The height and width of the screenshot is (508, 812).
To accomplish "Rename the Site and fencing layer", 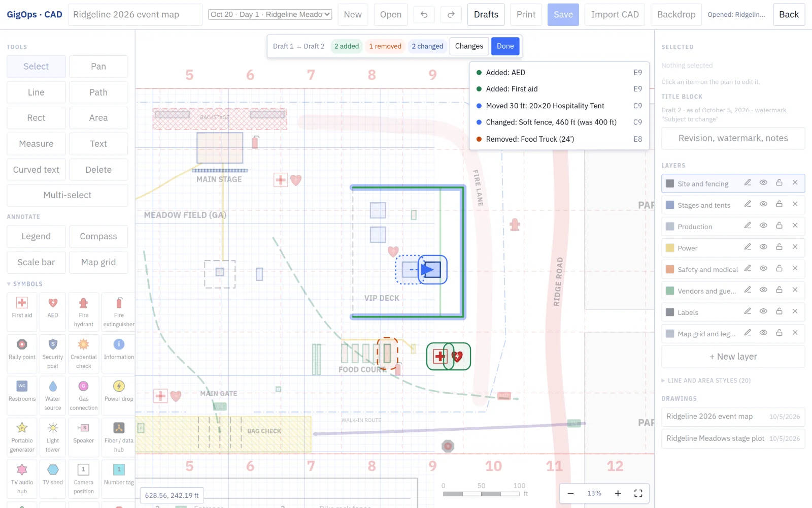I will pyautogui.click(x=748, y=183).
